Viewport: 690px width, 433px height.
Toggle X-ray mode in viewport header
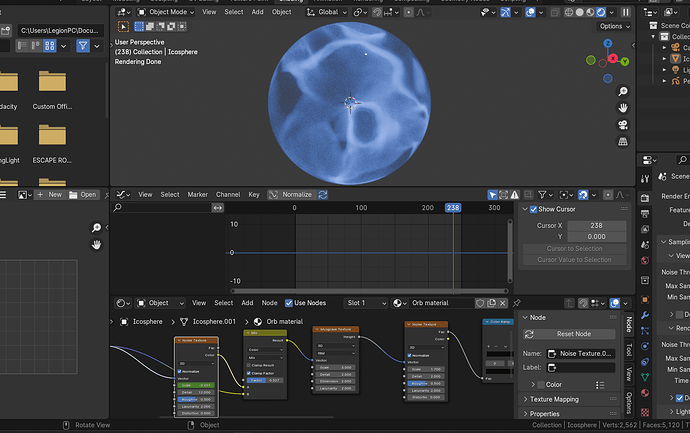pos(555,12)
